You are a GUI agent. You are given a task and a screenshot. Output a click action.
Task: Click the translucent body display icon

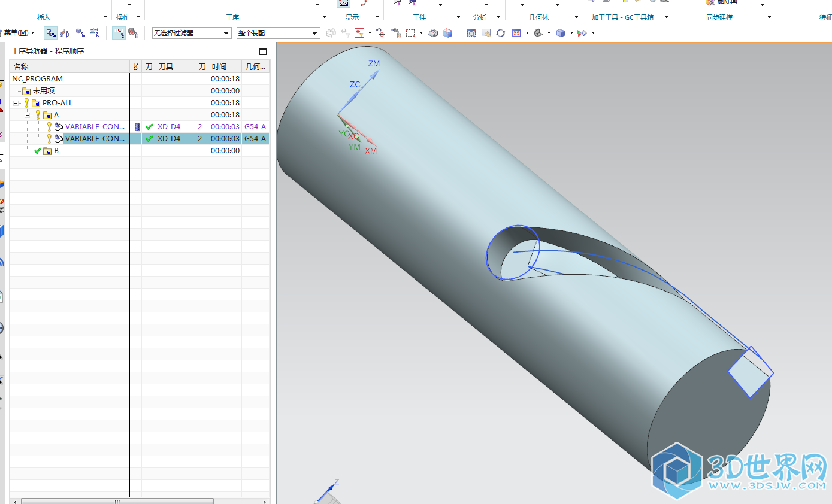(x=434, y=33)
